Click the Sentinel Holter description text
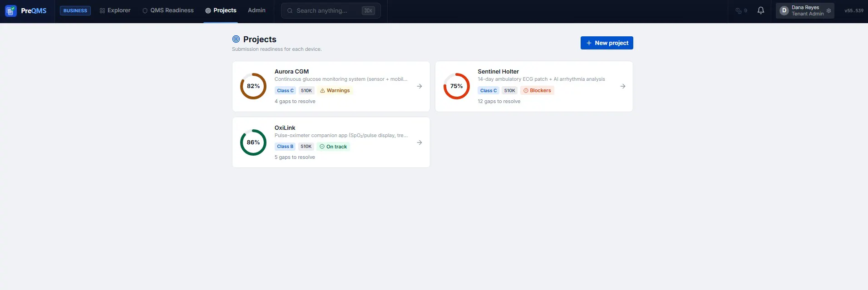Screen dimensions: 868x290 pos(541,79)
